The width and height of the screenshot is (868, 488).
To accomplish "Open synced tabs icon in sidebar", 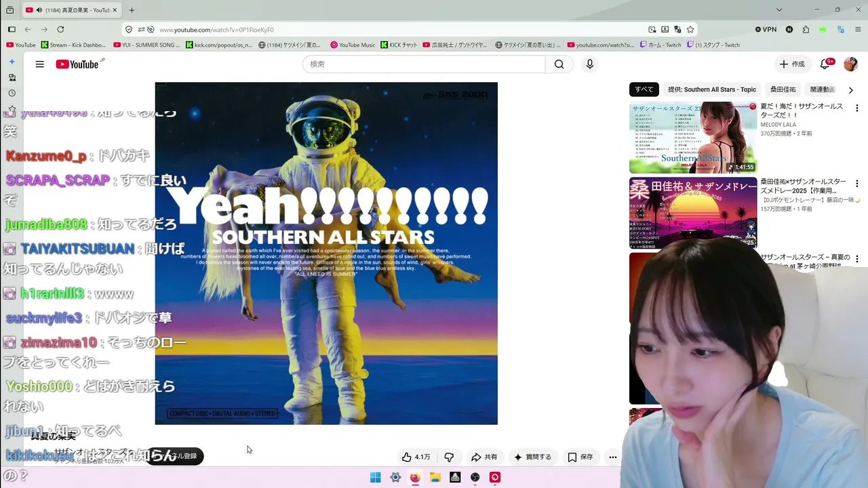I will coord(12,77).
